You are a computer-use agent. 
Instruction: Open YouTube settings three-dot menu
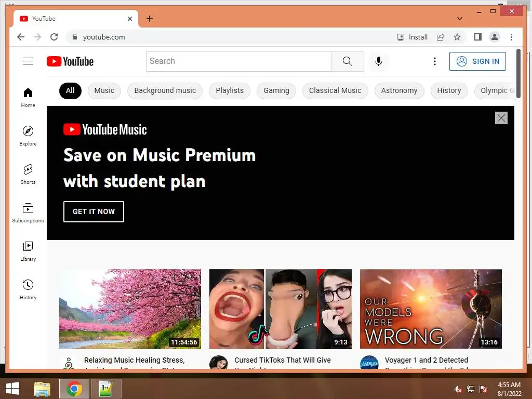435,61
